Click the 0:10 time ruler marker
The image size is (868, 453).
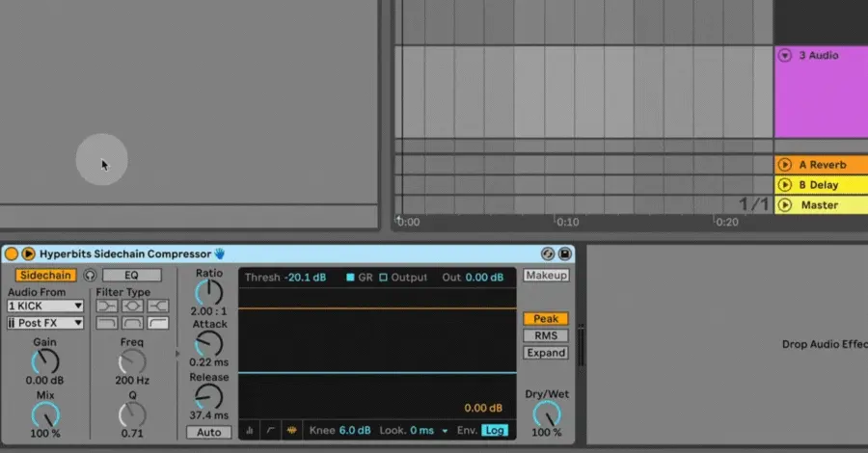567,222
